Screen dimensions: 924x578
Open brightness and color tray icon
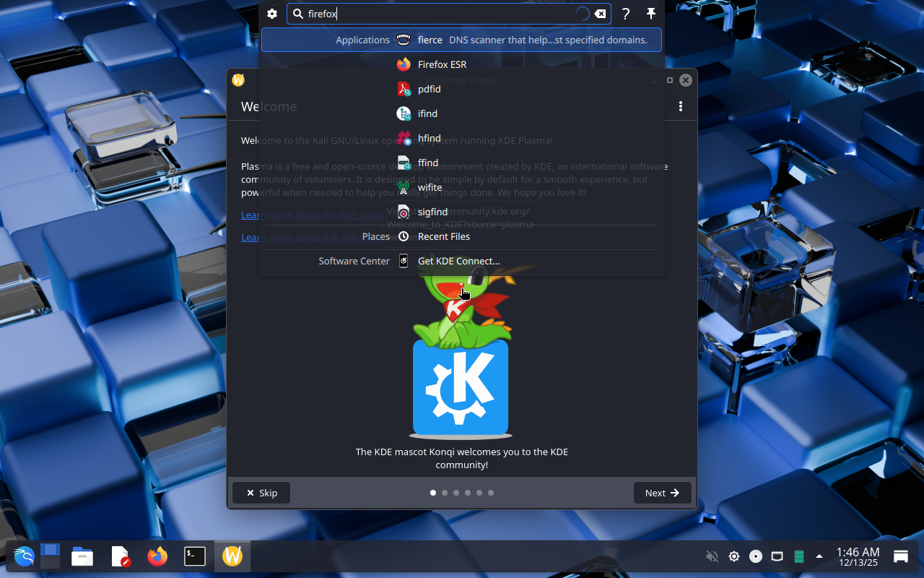point(734,556)
